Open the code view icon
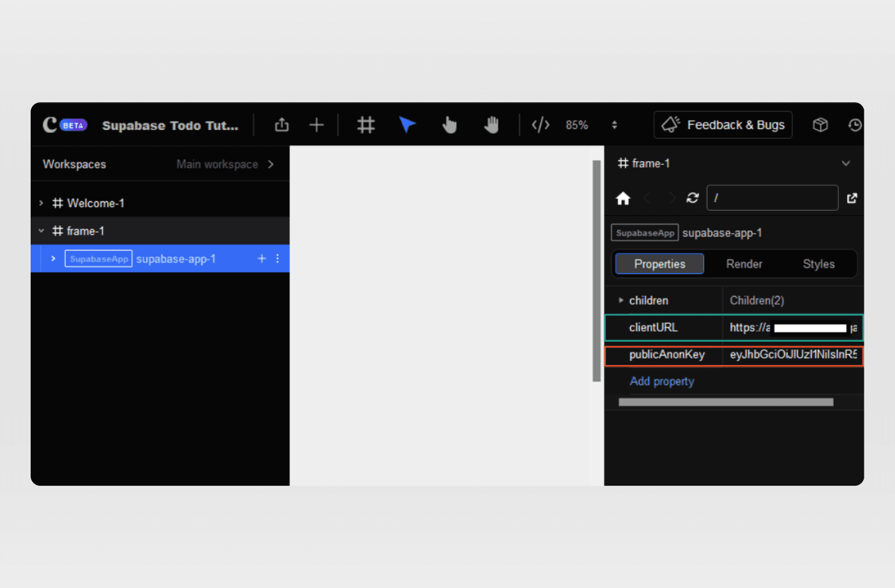Viewport: 895px width, 588px height. click(x=541, y=125)
